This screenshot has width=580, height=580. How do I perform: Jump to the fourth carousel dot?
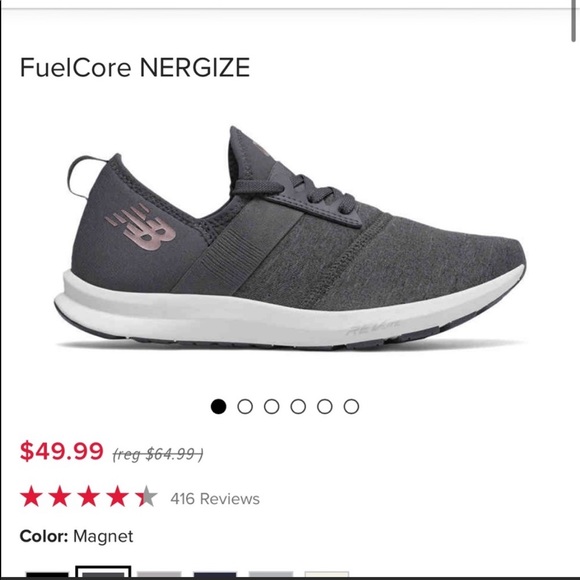[x=298, y=407]
